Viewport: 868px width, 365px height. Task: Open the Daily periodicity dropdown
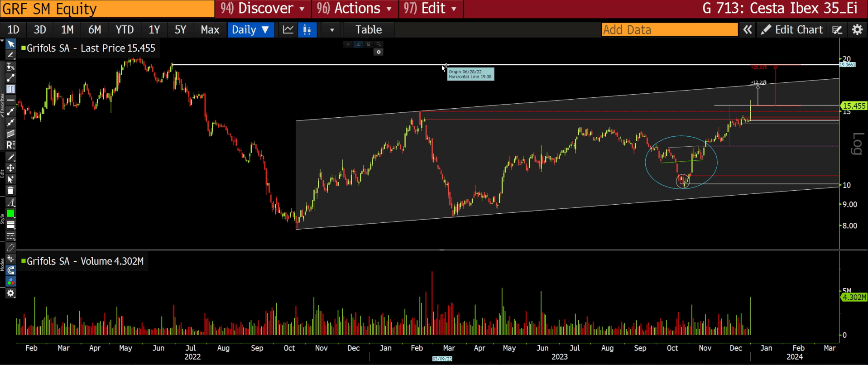click(251, 30)
